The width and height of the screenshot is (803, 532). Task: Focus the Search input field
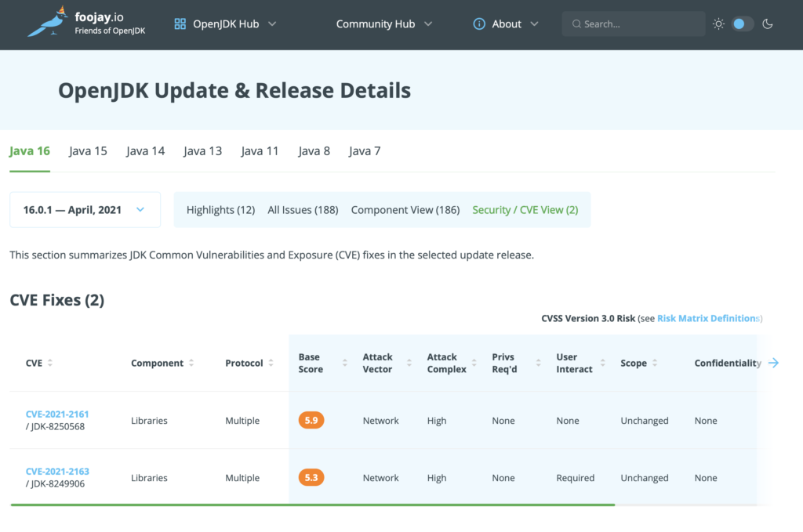(x=634, y=24)
